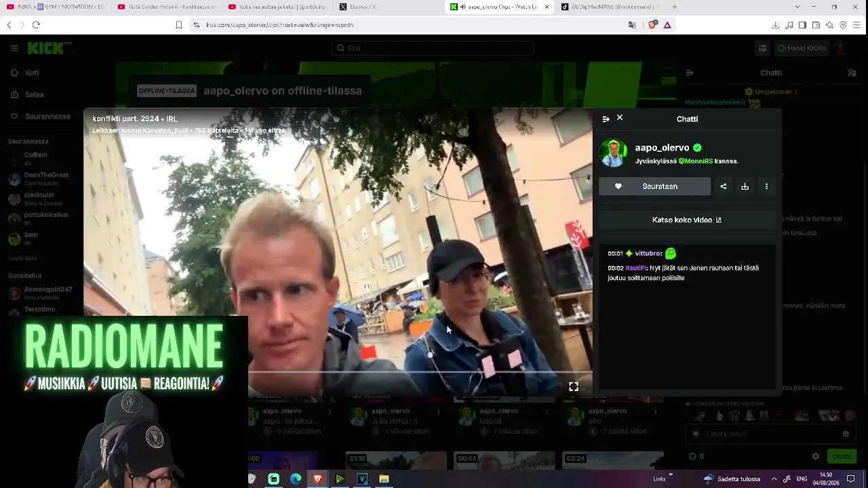
Task: Open the Katso koko video link
Action: [686, 220]
